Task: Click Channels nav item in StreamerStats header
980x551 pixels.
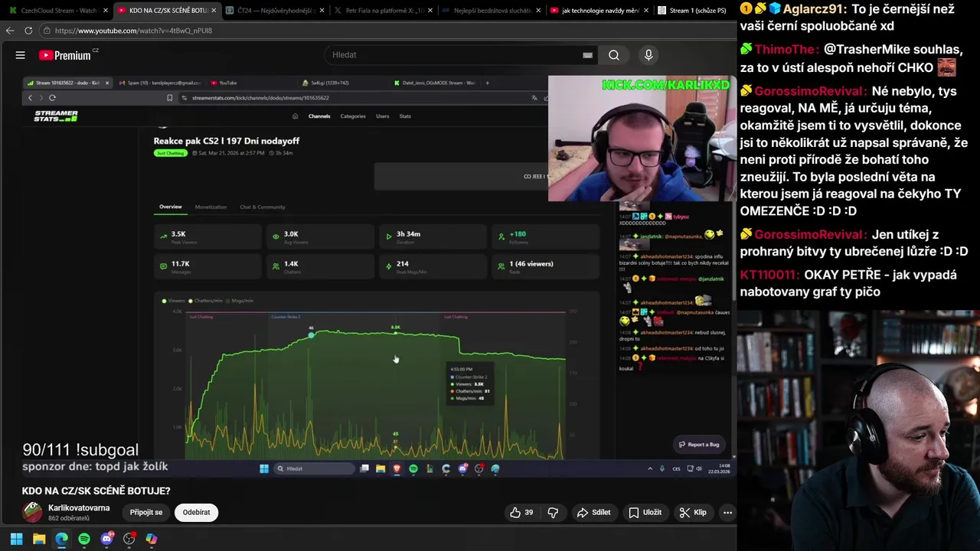Action: [319, 116]
